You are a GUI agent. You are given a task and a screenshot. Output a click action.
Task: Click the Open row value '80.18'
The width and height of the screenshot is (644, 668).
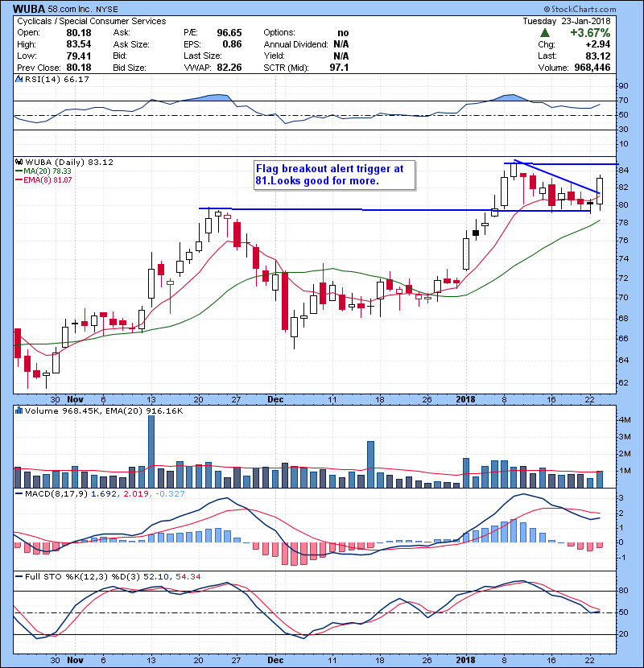point(78,33)
